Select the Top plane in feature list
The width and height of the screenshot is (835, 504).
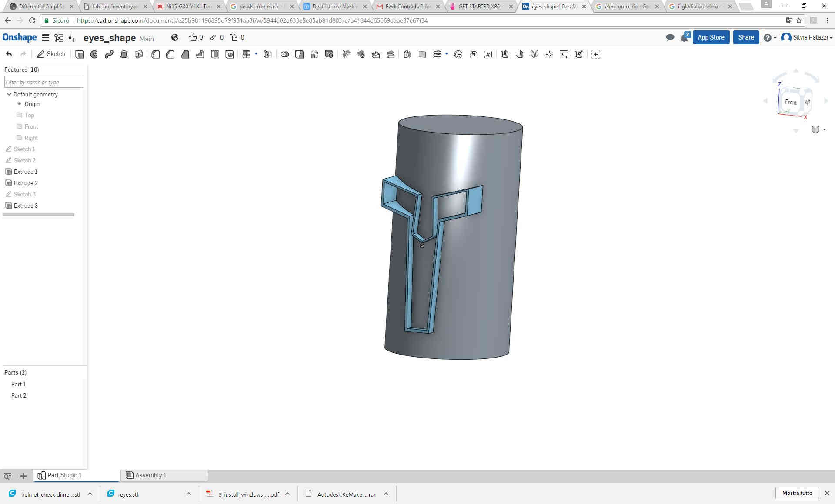pyautogui.click(x=29, y=115)
